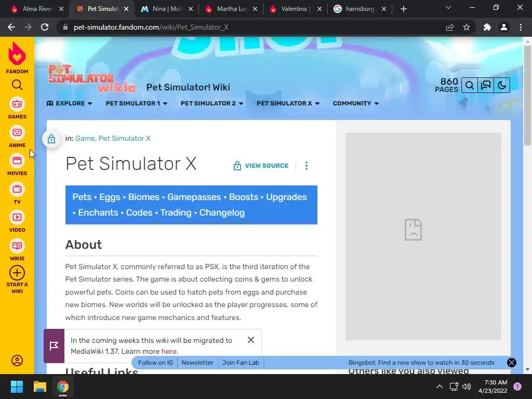Expand the Explore dropdown menu
The height and width of the screenshot is (399, 532).
click(x=69, y=103)
